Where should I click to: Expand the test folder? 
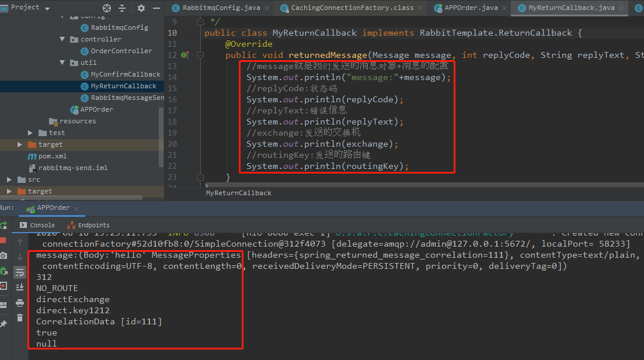click(x=31, y=133)
